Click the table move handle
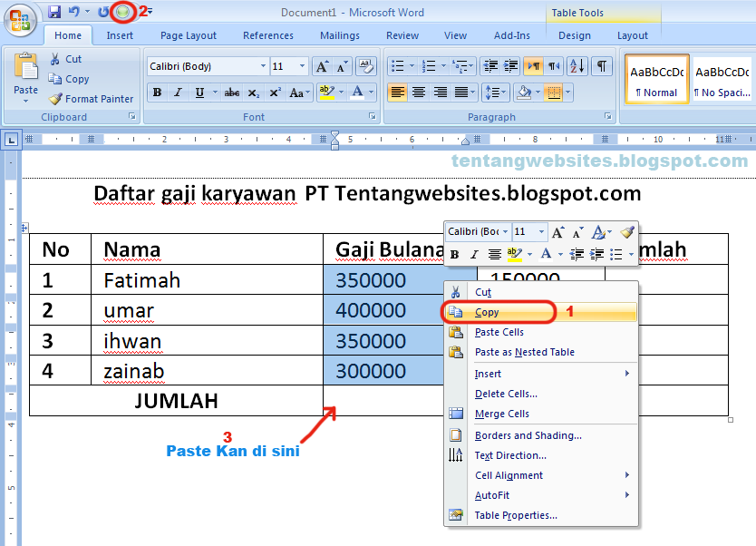756x546 pixels. click(24, 227)
